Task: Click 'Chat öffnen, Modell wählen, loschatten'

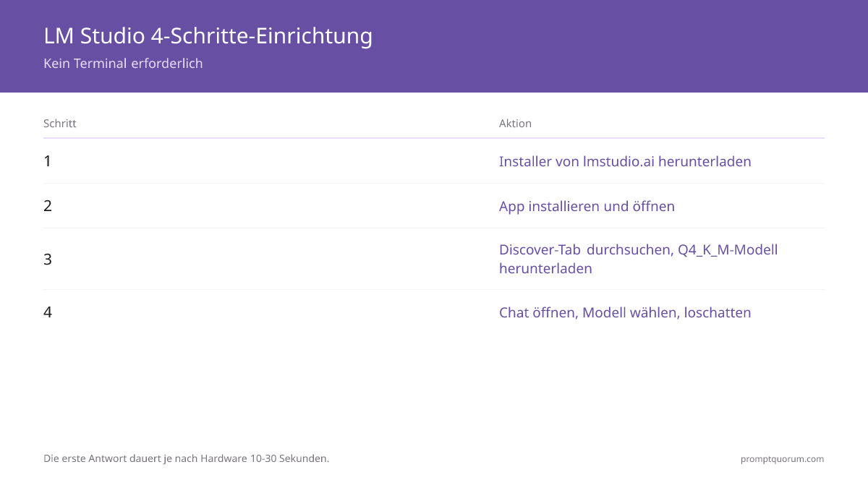Action: point(625,312)
